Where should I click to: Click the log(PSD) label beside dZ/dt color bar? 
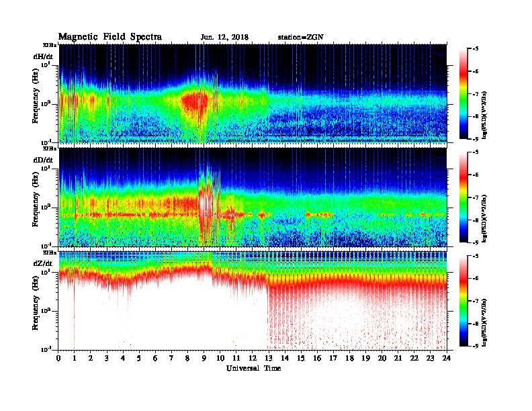pos(485,322)
